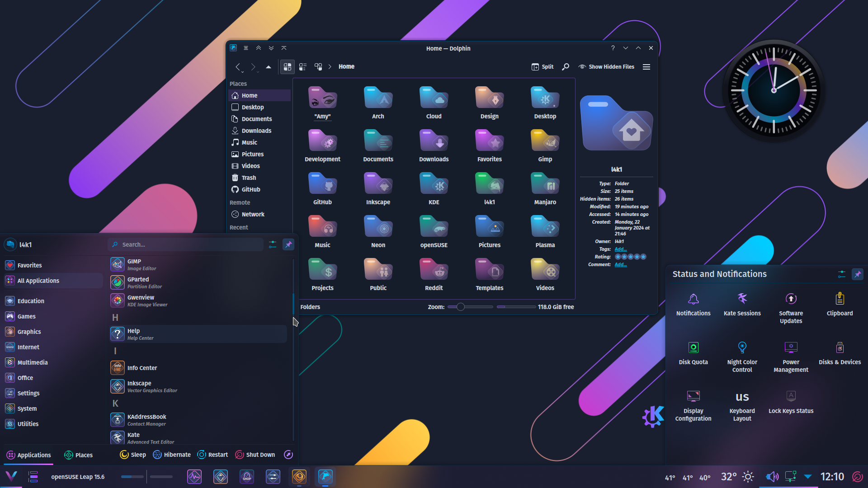This screenshot has width=868, height=488.
Task: Open the Arch folder
Action: coord(378,103)
